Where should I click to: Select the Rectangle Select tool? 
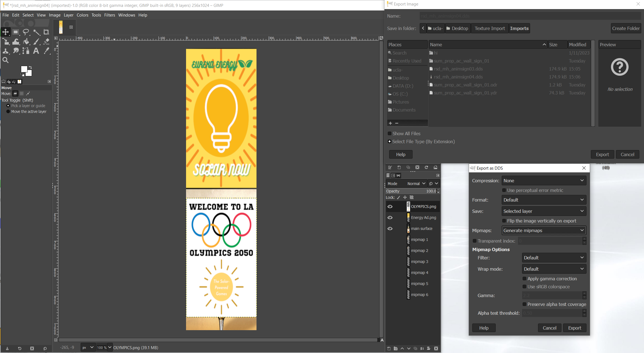point(16,32)
